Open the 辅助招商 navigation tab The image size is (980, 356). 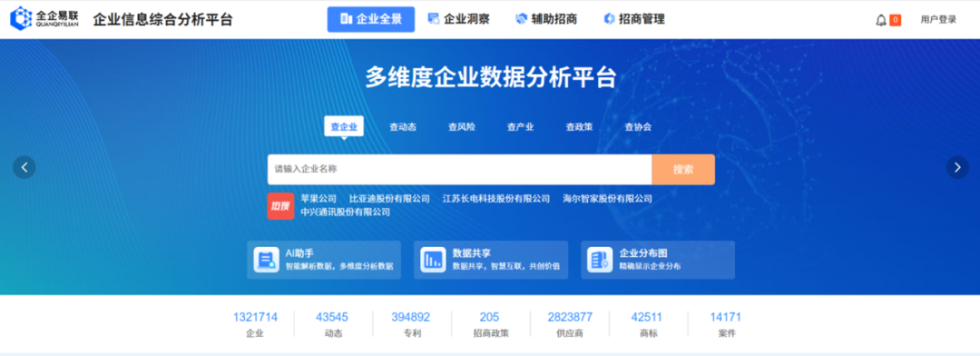(x=545, y=19)
